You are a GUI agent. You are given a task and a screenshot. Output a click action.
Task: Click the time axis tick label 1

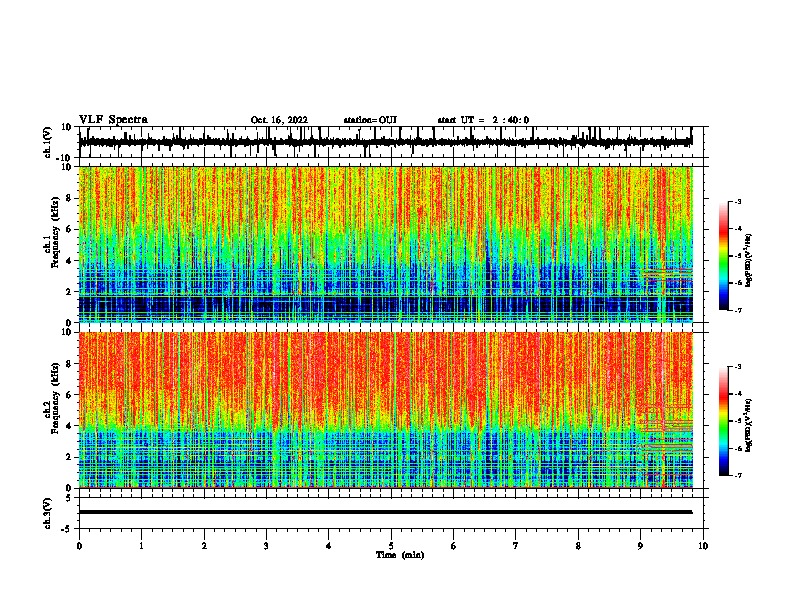click(x=141, y=546)
